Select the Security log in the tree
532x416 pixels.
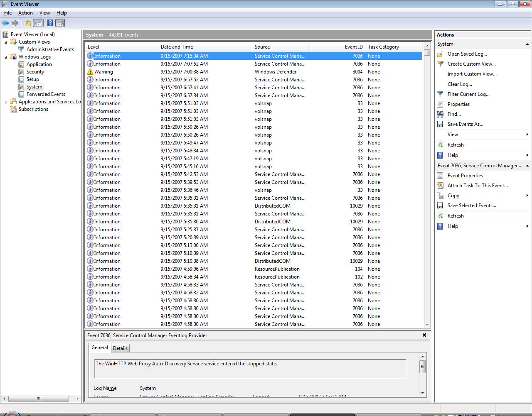[x=35, y=71]
